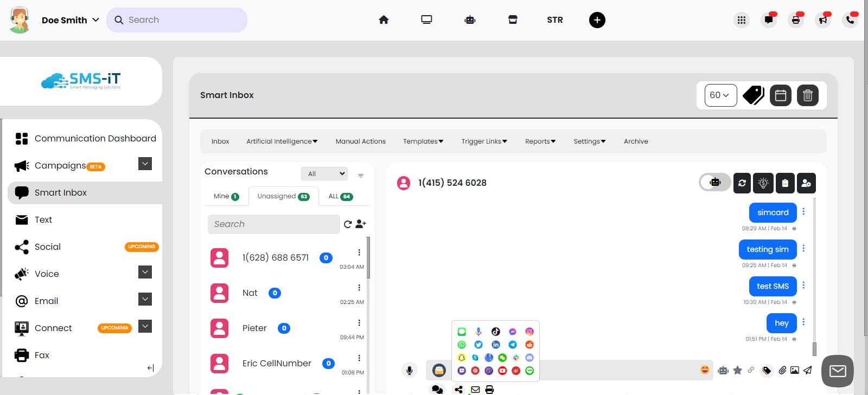This screenshot has height=395, width=868.
Task: Switch to the Unassigned conversations tab
Action: pos(283,196)
